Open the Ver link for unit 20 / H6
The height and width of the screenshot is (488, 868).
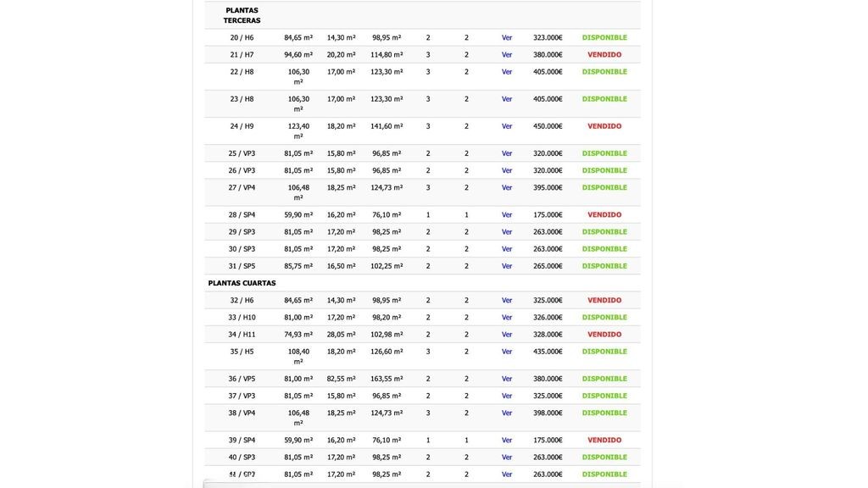[507, 37]
